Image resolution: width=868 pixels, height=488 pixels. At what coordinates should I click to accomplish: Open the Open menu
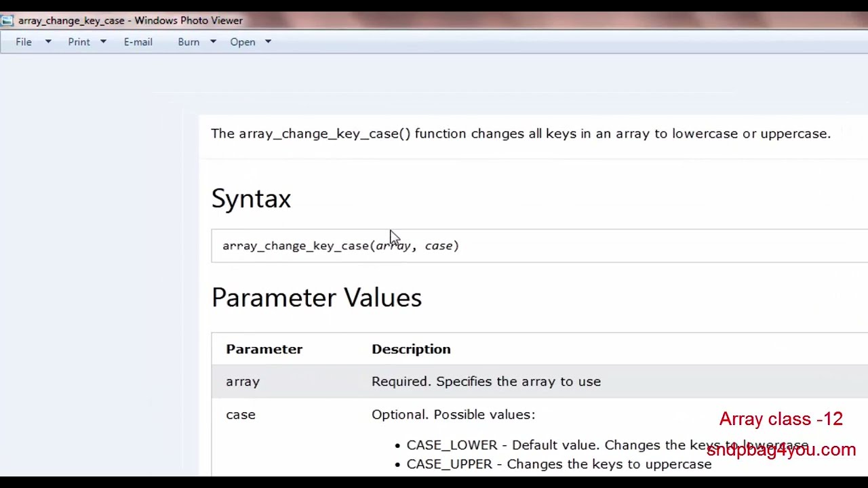[243, 42]
